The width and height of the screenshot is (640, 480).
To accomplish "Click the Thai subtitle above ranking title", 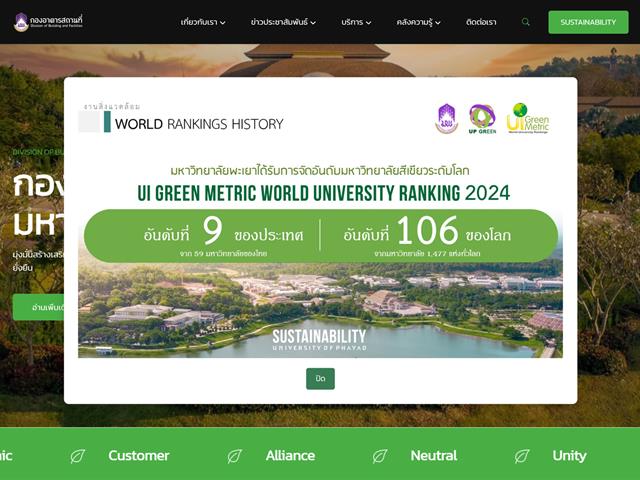I will [x=320, y=171].
